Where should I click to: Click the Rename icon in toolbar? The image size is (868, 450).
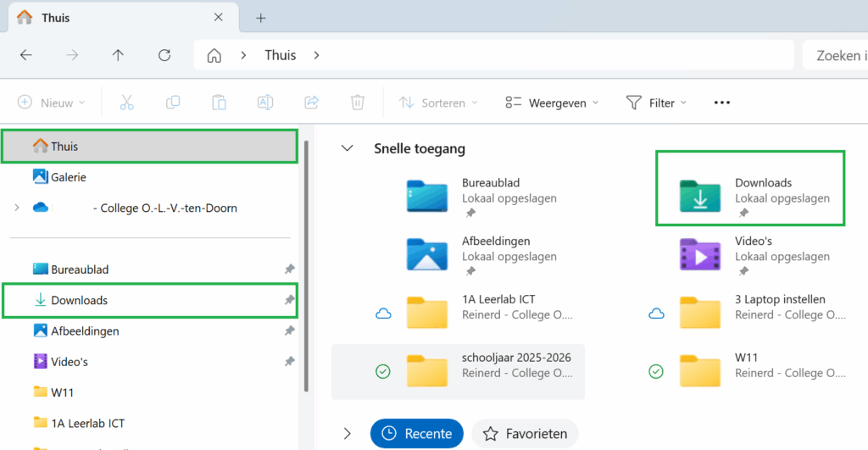pyautogui.click(x=265, y=103)
